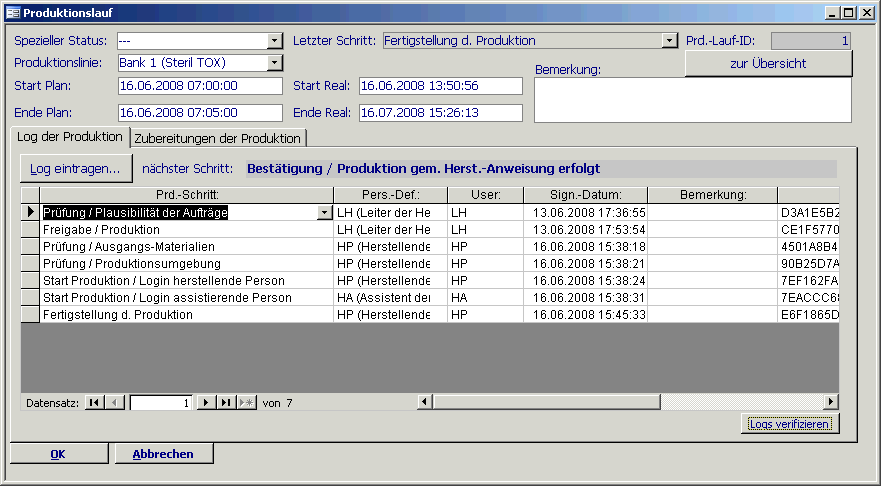Screen dimensions: 881x486
Task: Select the Log der Produktion tab
Action: pos(70,137)
